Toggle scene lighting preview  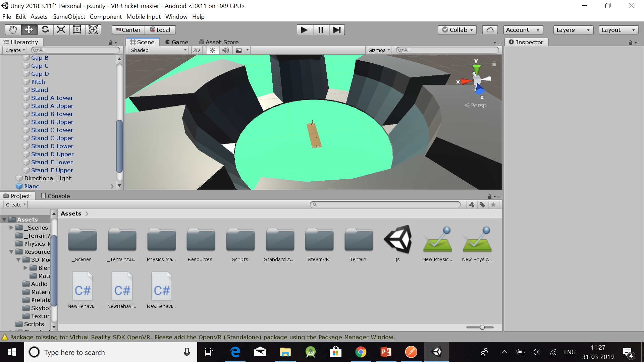(x=212, y=50)
